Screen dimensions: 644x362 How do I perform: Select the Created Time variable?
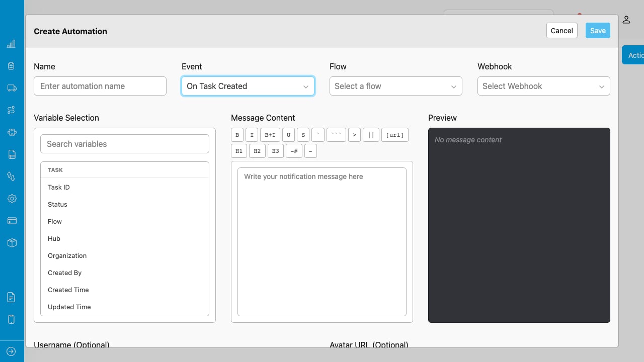(125, 290)
